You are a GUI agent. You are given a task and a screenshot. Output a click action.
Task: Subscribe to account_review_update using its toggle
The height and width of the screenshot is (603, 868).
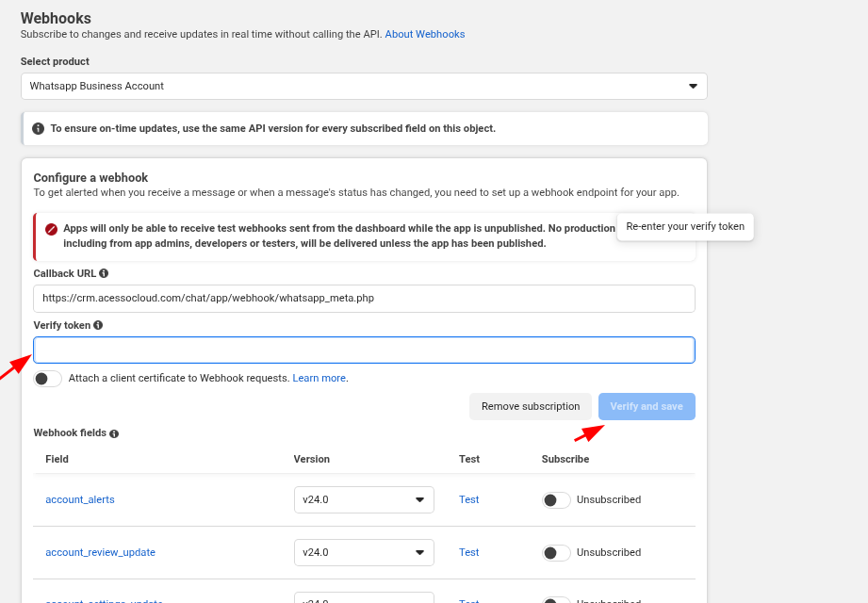point(556,552)
